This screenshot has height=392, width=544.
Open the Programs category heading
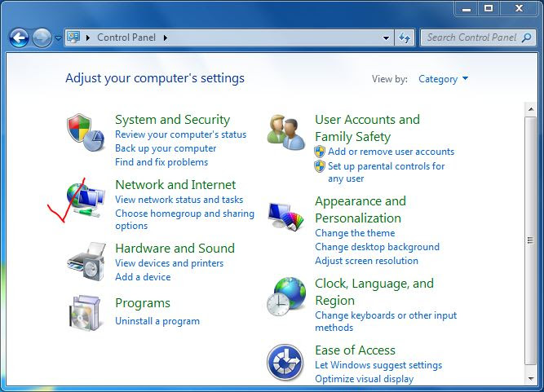pyautogui.click(x=143, y=303)
